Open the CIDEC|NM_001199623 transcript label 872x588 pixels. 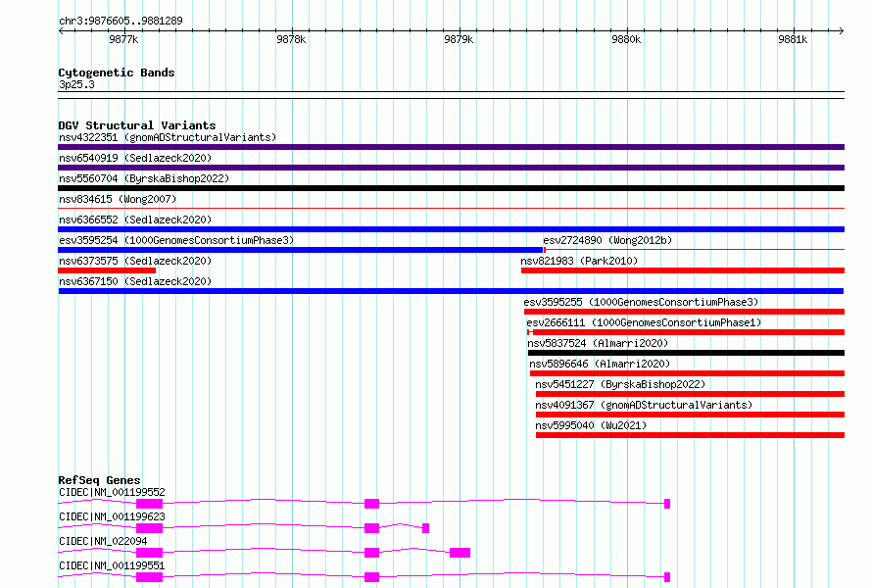112,516
